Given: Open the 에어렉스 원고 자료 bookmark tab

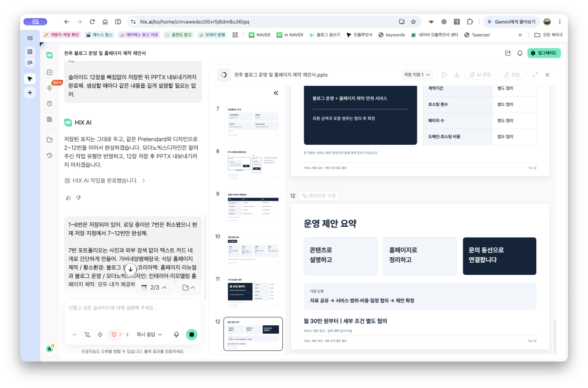Looking at the screenshot, I should tap(139, 35).
